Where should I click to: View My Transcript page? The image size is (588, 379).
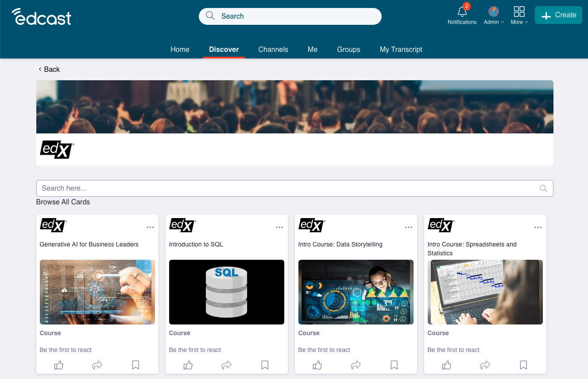coord(401,49)
